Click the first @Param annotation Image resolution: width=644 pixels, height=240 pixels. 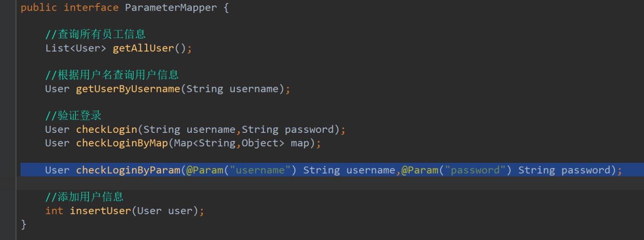click(205, 170)
